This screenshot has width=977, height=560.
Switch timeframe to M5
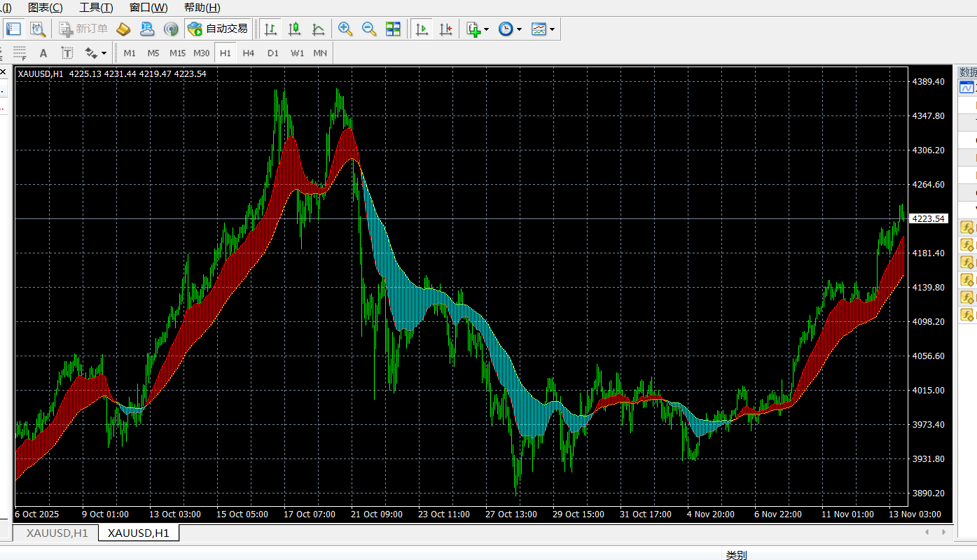tap(153, 53)
